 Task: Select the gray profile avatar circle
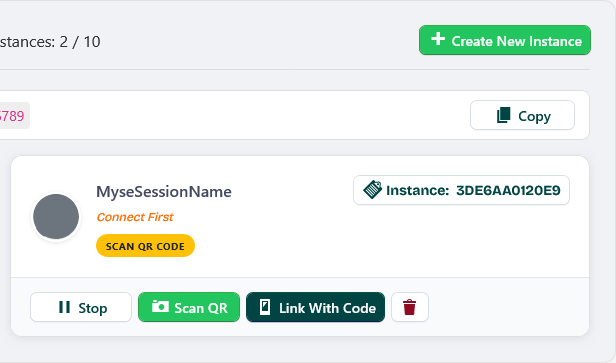coord(56,216)
